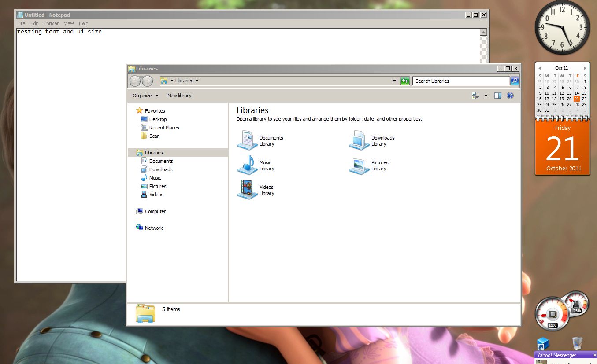The width and height of the screenshot is (597, 364).
Task: Click the blue help question mark icon
Action: pos(510,96)
